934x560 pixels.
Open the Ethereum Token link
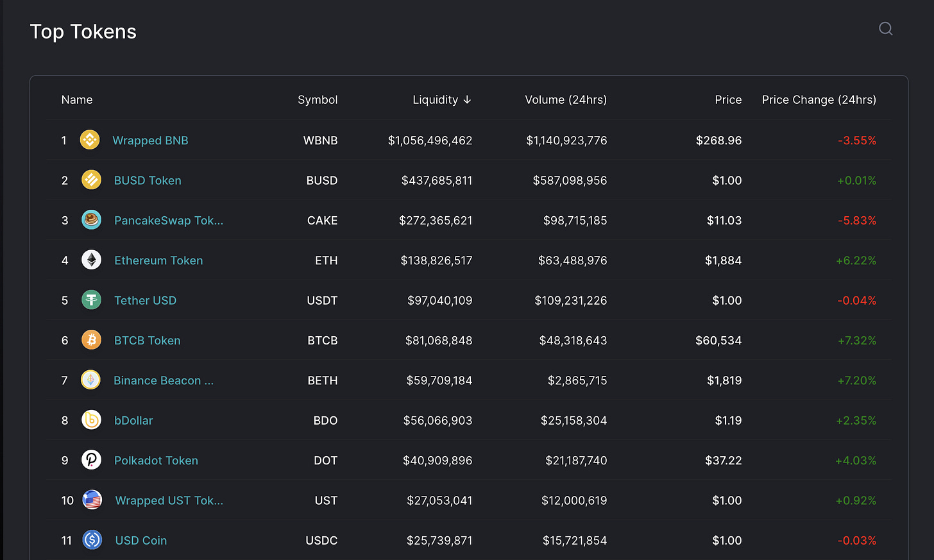pyautogui.click(x=158, y=260)
